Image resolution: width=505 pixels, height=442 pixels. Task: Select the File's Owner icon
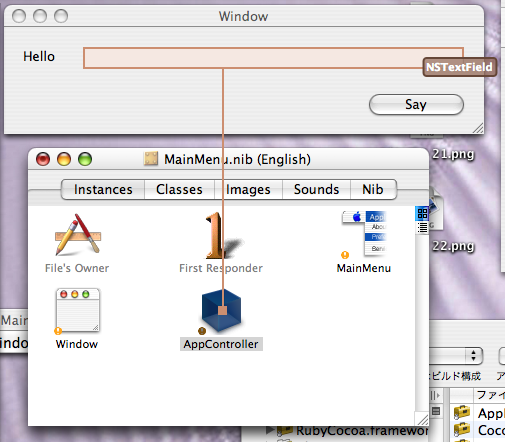(78, 234)
